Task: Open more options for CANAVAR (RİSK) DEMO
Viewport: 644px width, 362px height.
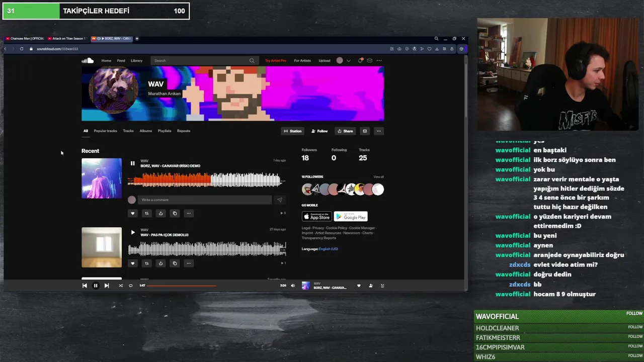Action: (x=189, y=213)
